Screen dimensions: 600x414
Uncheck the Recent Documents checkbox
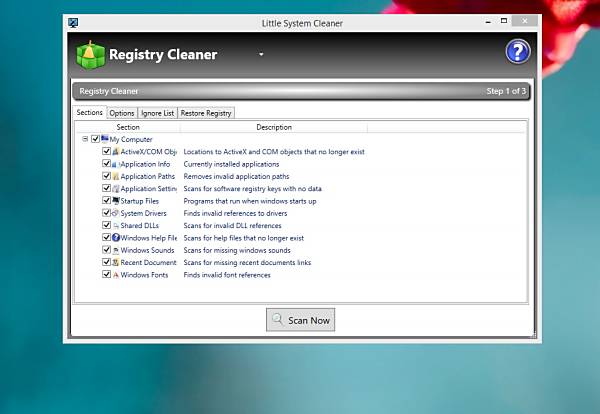click(106, 262)
